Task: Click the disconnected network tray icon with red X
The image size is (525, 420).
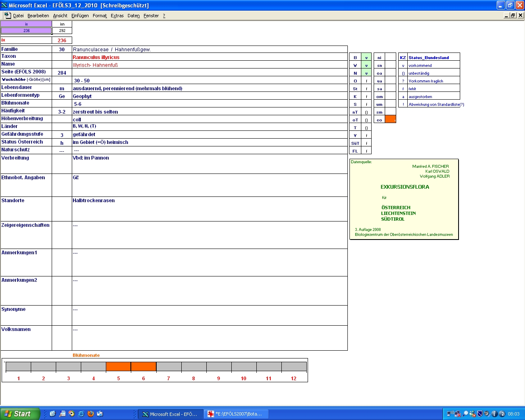Action: pyautogui.click(x=458, y=414)
